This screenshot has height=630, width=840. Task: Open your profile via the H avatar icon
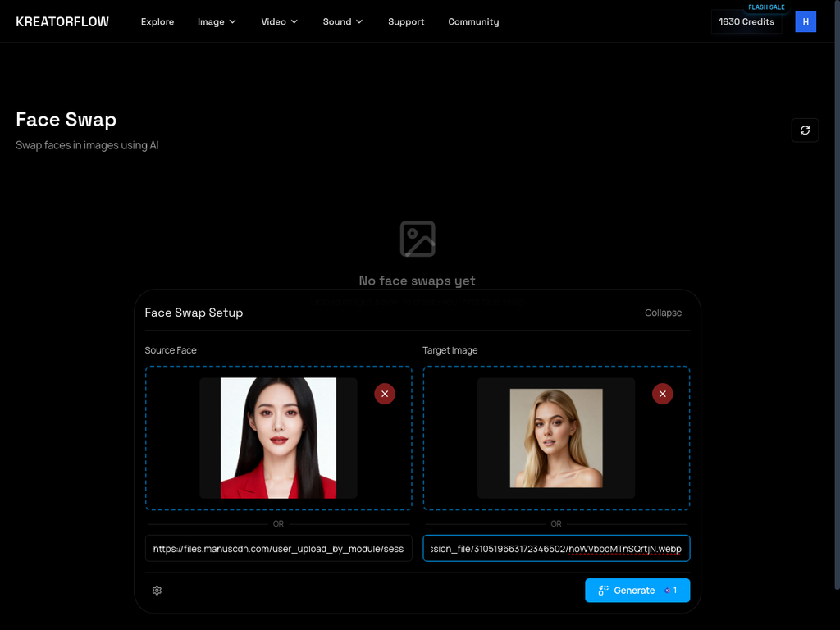click(806, 21)
